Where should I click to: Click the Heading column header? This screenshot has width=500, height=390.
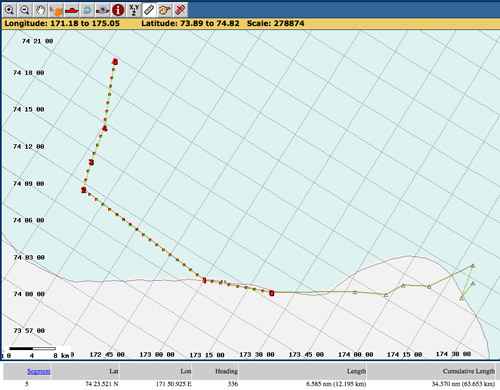pyautogui.click(x=226, y=371)
